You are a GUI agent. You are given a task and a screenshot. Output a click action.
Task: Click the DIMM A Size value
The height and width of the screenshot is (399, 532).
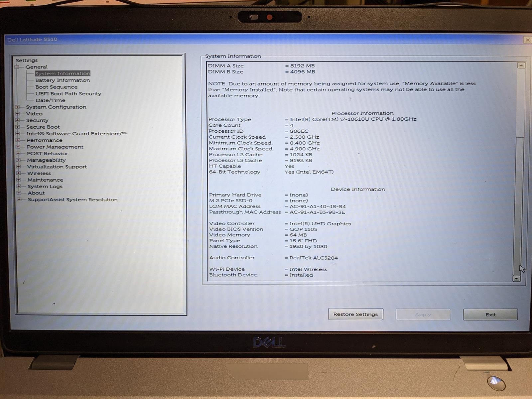click(x=302, y=66)
